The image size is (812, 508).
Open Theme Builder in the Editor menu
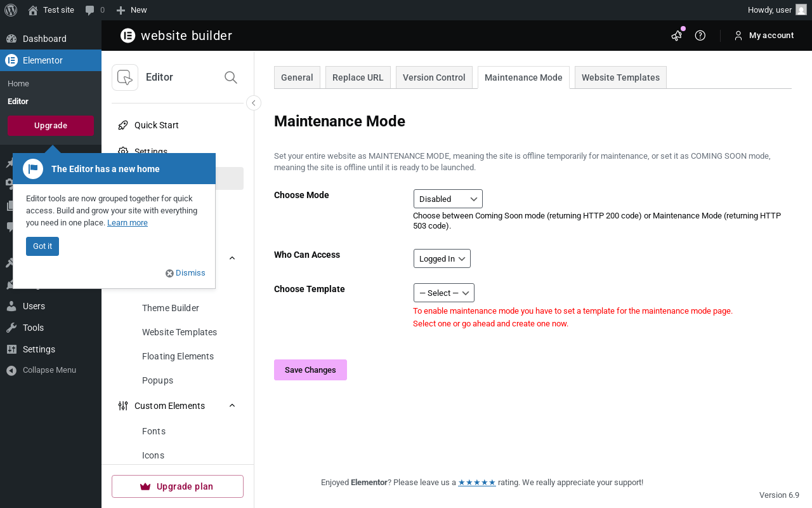point(171,308)
